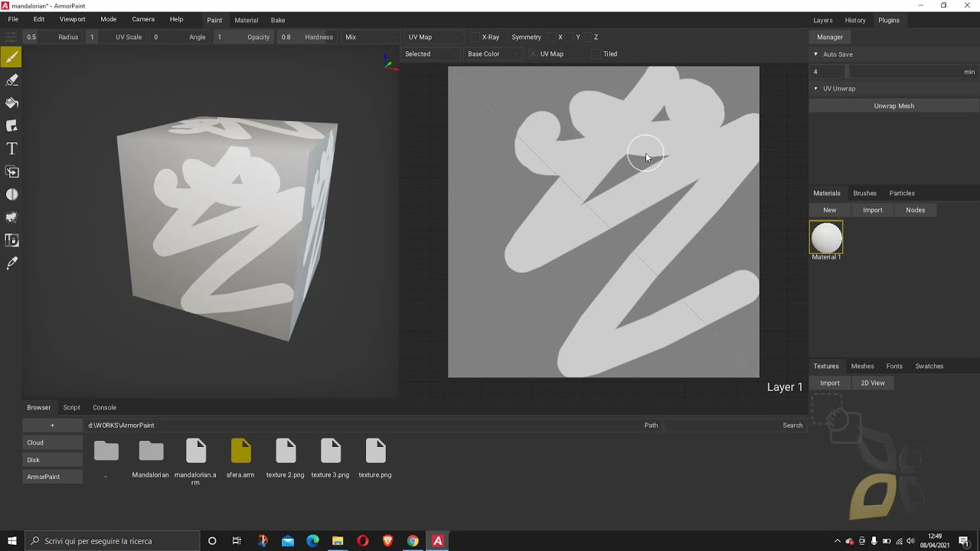The width and height of the screenshot is (980, 551).
Task: Switch to the Layers tab
Action: point(823,20)
